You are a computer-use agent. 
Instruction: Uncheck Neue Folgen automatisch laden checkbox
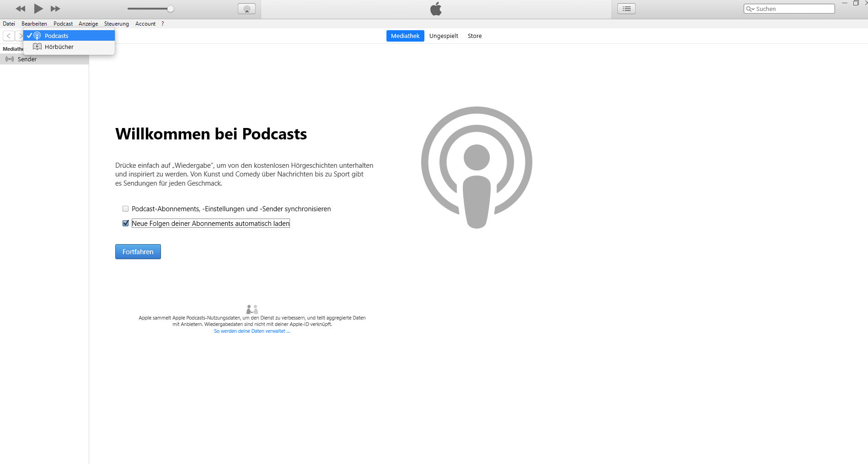coord(126,224)
